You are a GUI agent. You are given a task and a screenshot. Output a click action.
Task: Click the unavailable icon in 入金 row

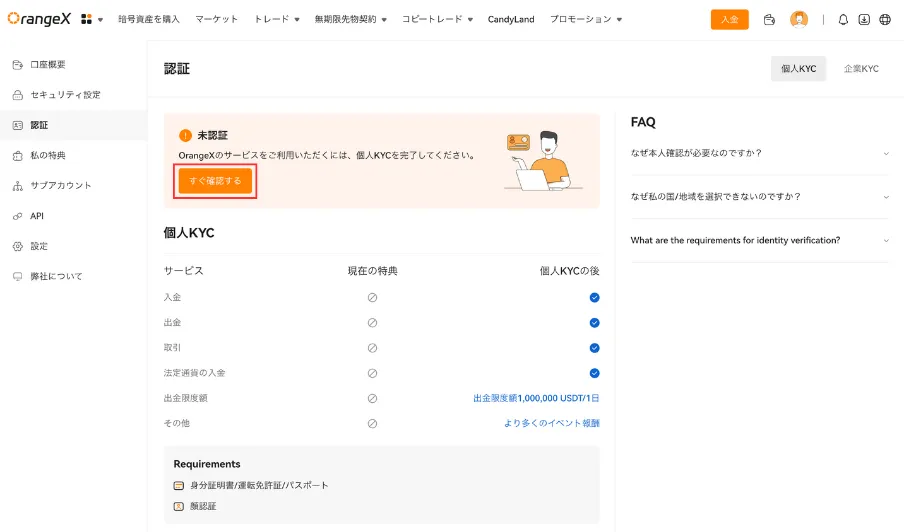(x=372, y=297)
